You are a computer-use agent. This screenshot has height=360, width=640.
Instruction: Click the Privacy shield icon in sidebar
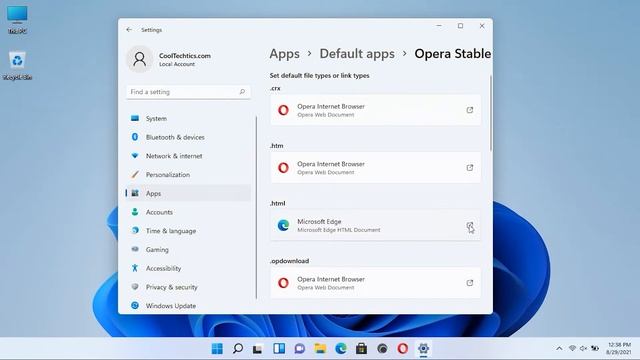point(135,287)
